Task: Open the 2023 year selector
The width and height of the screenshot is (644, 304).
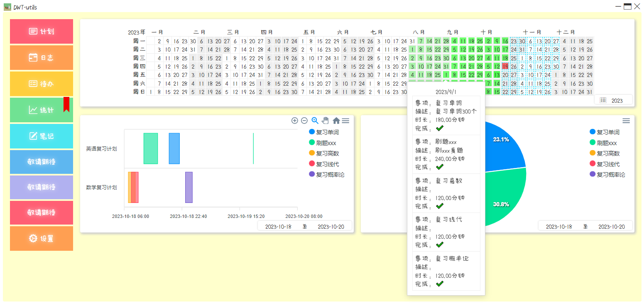Action: pos(613,100)
